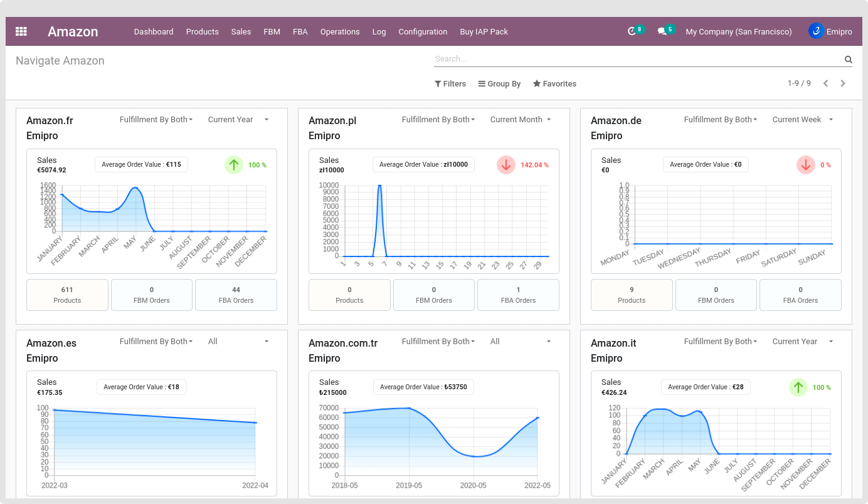868x504 pixels.
Task: Click Buy IAP Pack link
Action: (484, 31)
